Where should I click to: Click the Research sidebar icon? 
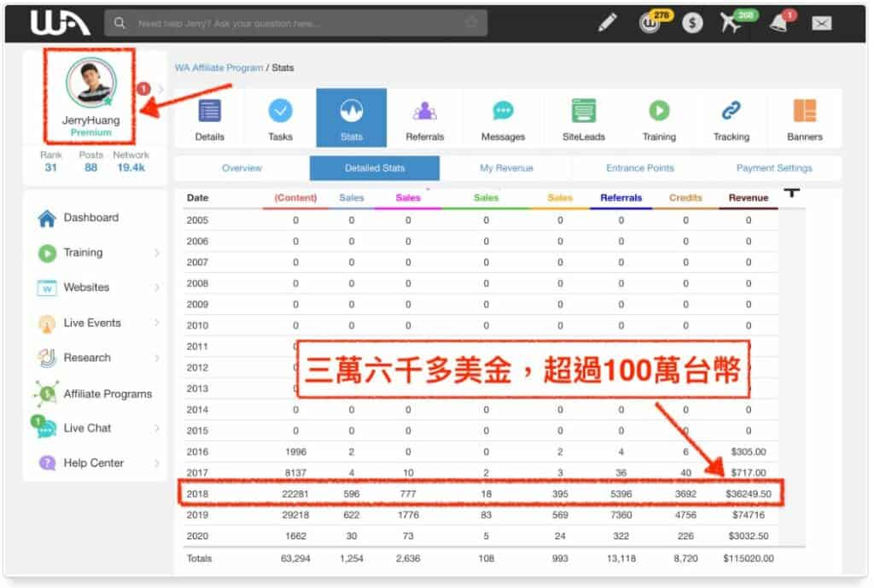47,358
